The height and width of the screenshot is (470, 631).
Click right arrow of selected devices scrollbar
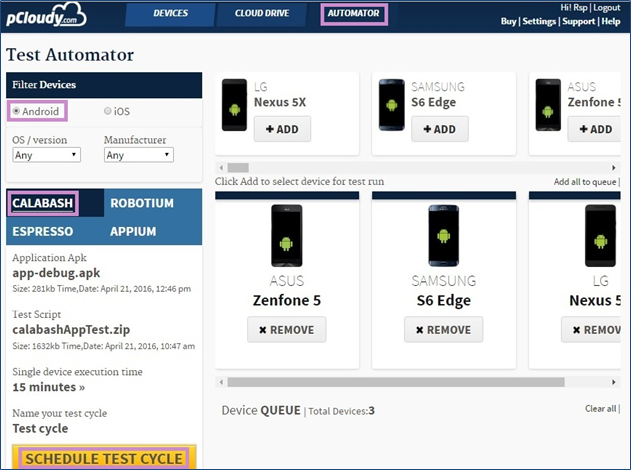click(x=614, y=382)
